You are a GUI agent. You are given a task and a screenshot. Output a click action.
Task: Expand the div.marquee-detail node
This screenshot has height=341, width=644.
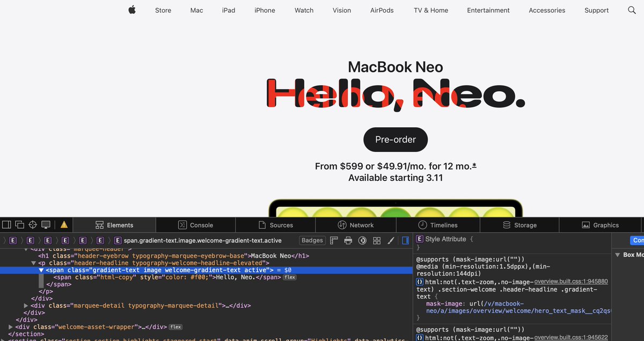[x=26, y=306]
